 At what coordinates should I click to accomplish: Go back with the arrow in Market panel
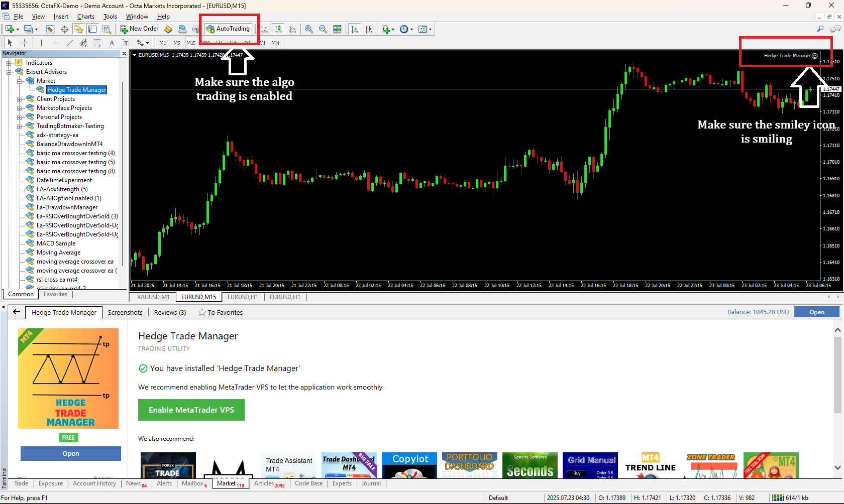click(17, 312)
